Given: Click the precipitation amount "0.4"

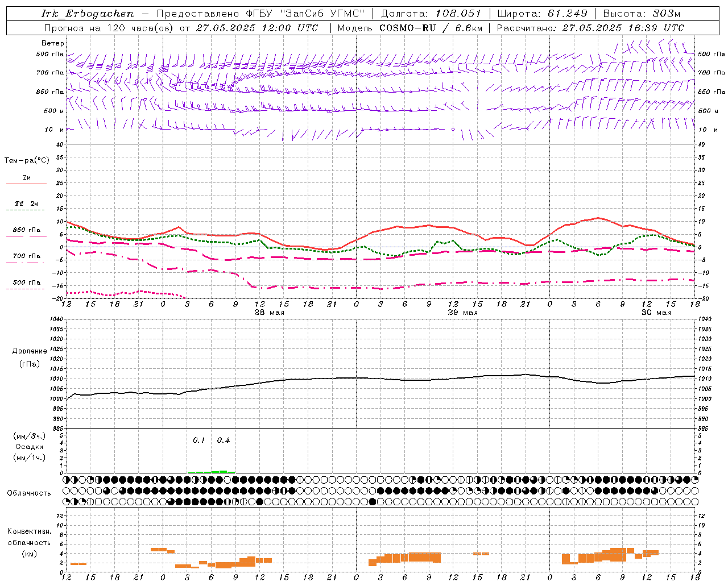Looking at the screenshot, I should [x=224, y=440].
